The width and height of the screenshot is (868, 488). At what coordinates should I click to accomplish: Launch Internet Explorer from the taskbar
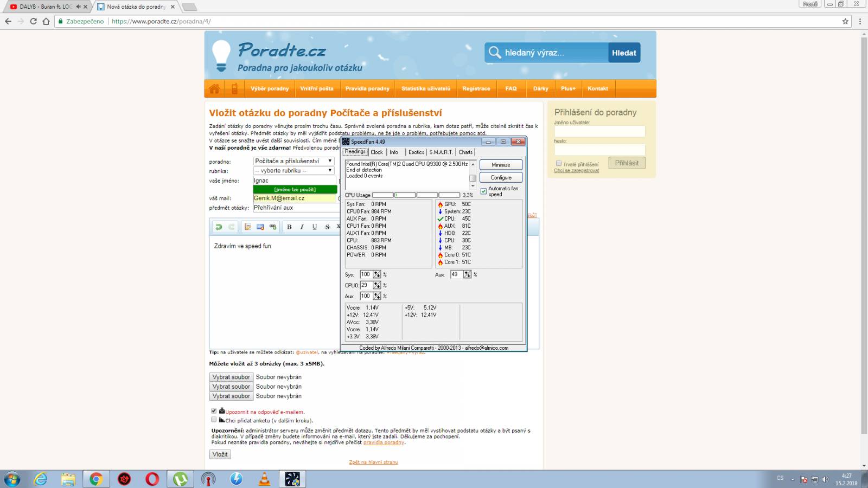tap(41, 479)
